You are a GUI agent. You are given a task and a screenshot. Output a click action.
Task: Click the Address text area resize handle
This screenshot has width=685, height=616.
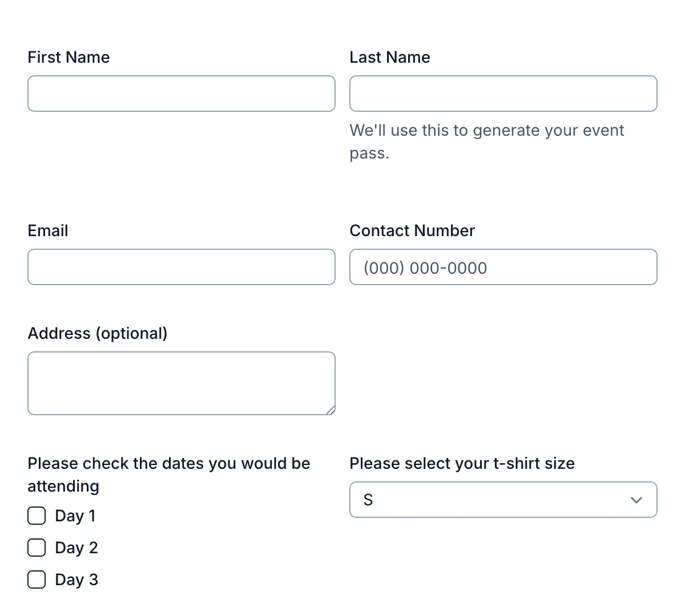[332, 411]
